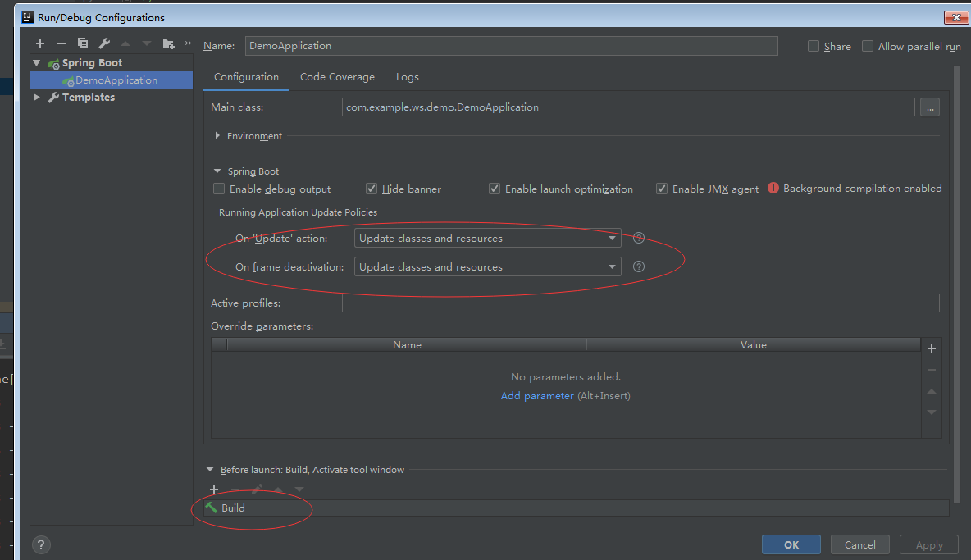Screen dimensions: 971x560
Task: Switch to Code Coverage tab
Action: (338, 77)
